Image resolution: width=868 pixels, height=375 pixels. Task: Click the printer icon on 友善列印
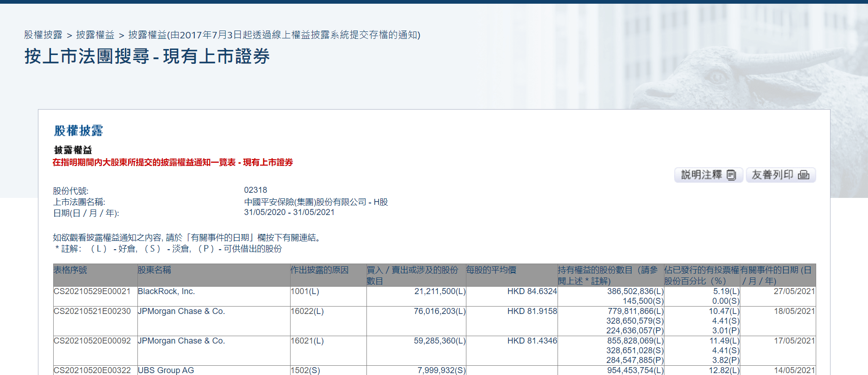804,175
